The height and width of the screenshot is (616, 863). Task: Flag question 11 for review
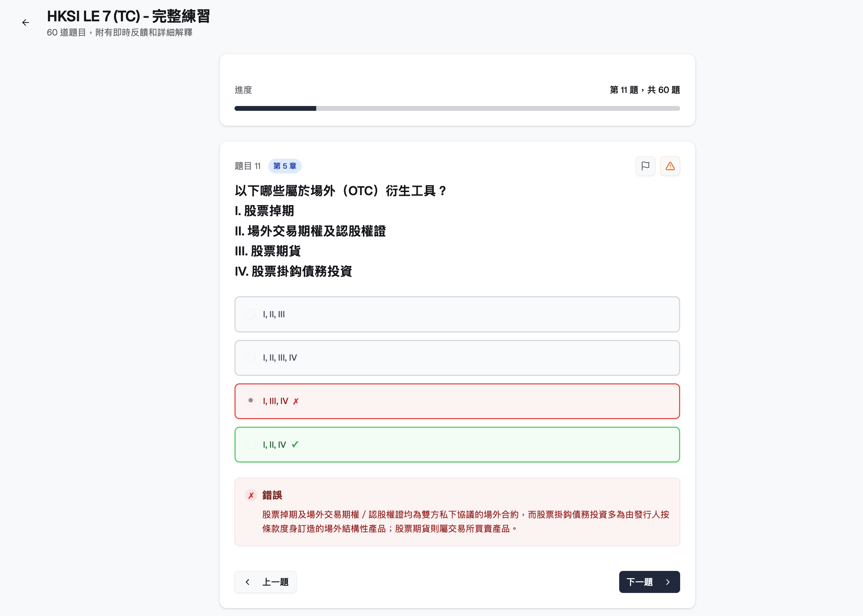point(645,166)
